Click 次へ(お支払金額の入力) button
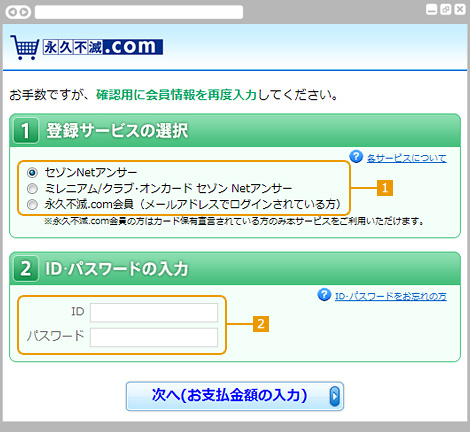The width and height of the screenshot is (470, 432). [x=235, y=396]
